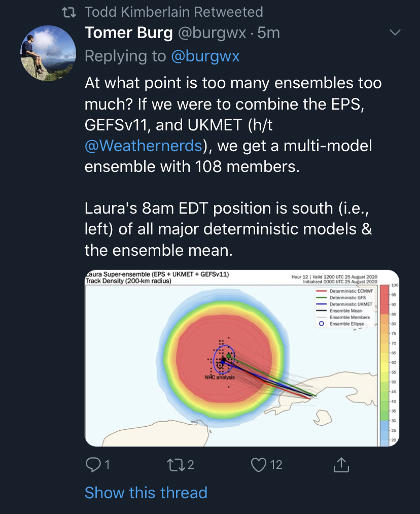Tap Todd Kimberlain Retweeted label
Image resolution: width=420 pixels, height=514 pixels.
(x=173, y=12)
